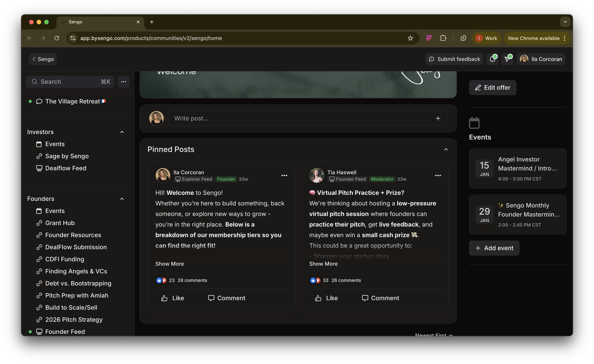Collapse the Investors sidebar section
The height and width of the screenshot is (364, 594).
122,132
